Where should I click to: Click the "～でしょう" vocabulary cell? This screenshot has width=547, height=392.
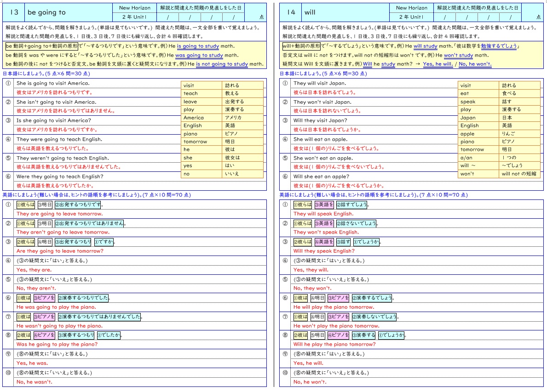[519, 166]
